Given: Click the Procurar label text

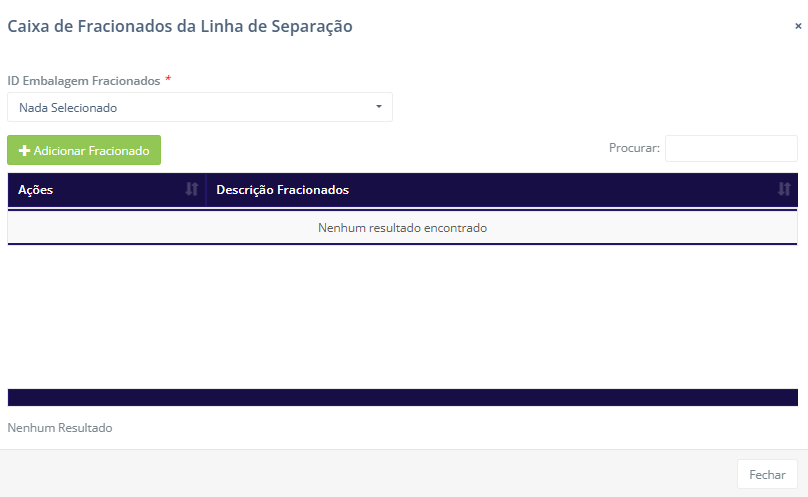Looking at the screenshot, I should coord(634,148).
